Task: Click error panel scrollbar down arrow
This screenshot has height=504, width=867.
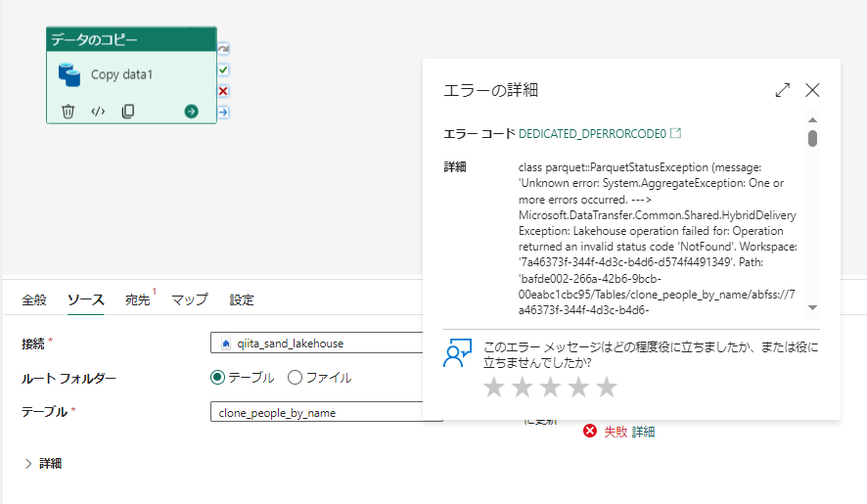Action: (x=812, y=307)
